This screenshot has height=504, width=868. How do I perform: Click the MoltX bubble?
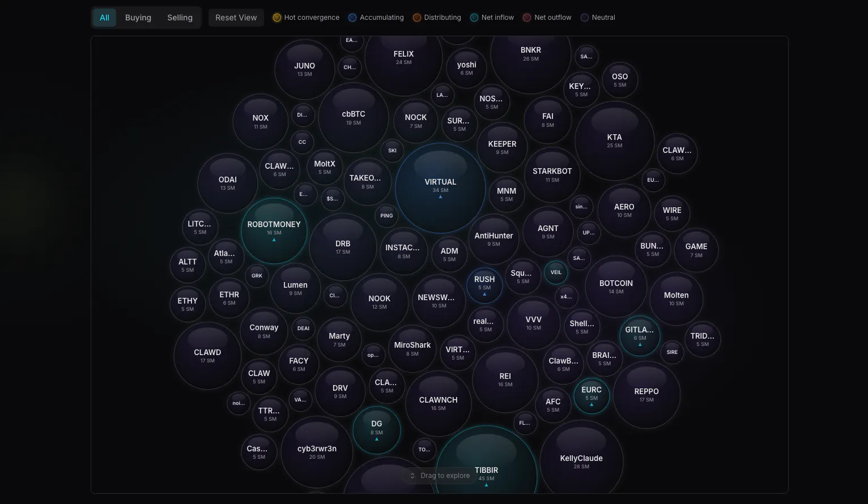[x=325, y=168]
